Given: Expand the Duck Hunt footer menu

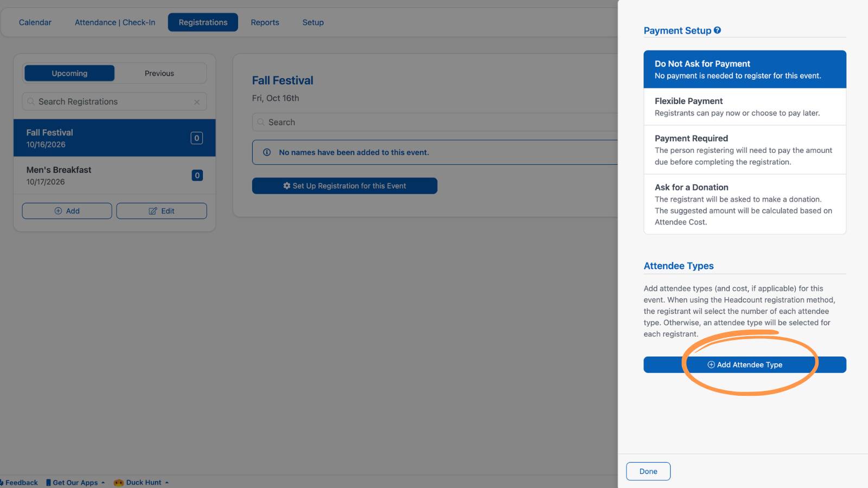Looking at the screenshot, I should (x=142, y=483).
